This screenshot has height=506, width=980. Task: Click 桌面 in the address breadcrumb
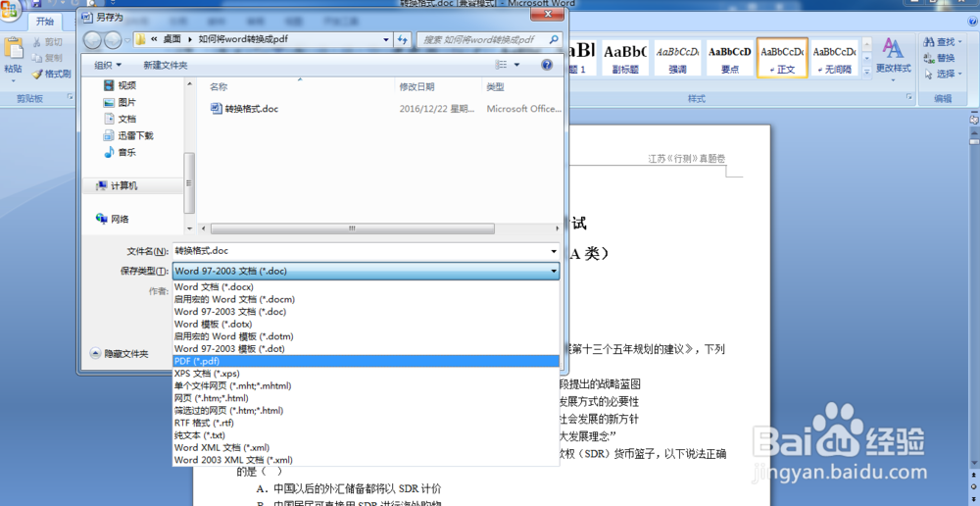(171, 39)
